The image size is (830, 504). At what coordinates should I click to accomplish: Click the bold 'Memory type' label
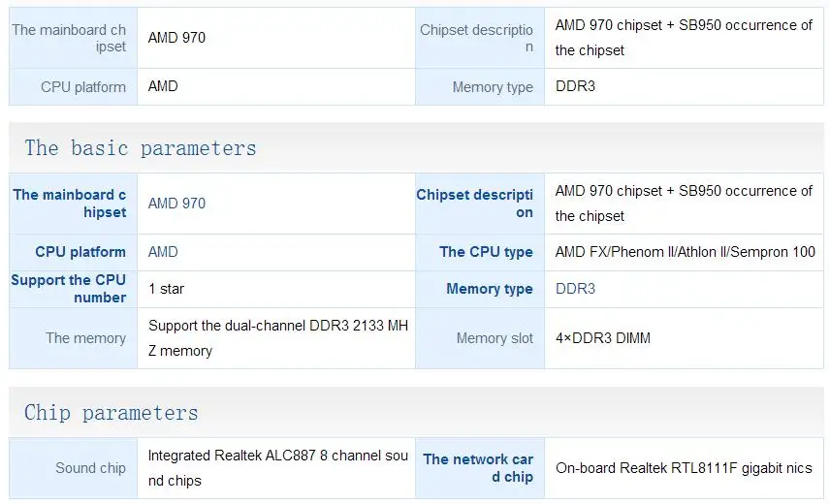(x=490, y=289)
